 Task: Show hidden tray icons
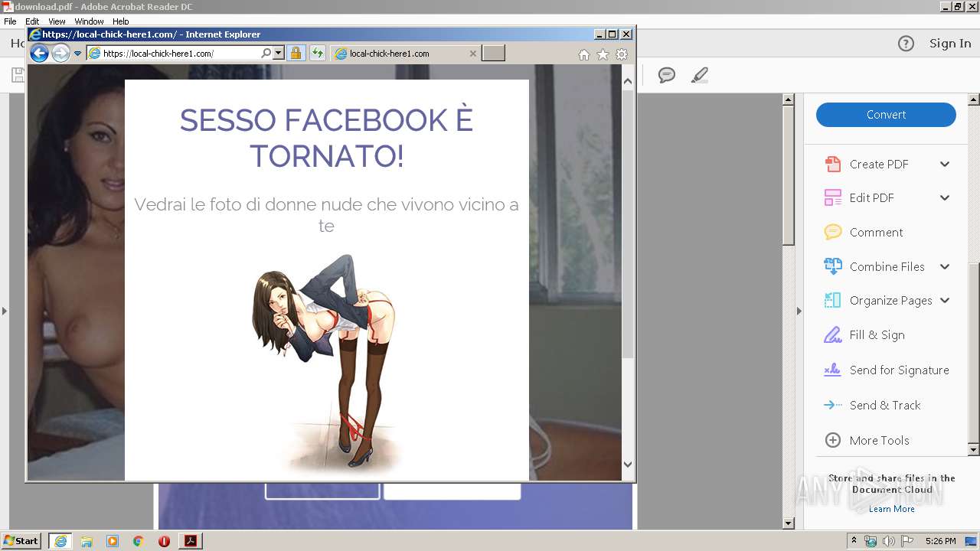(854, 541)
